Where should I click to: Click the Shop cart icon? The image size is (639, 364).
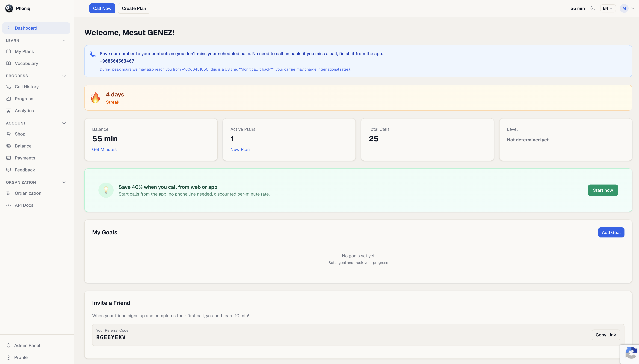coord(9,134)
